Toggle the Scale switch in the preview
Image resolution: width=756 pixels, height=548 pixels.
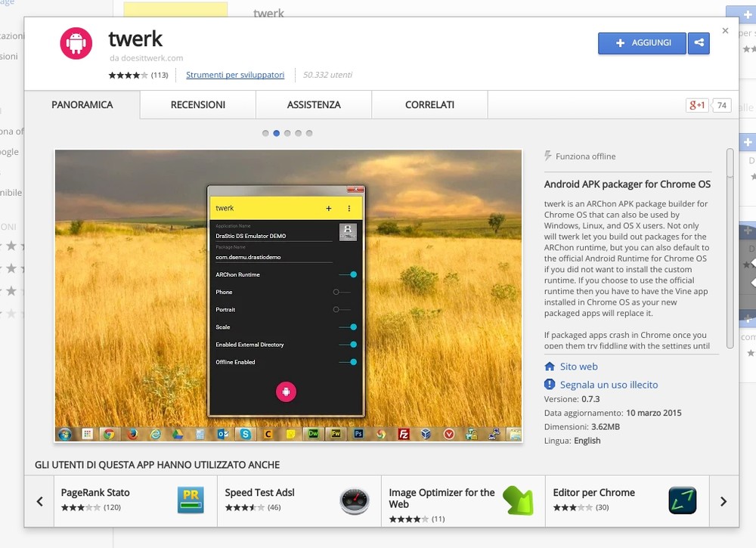(348, 327)
